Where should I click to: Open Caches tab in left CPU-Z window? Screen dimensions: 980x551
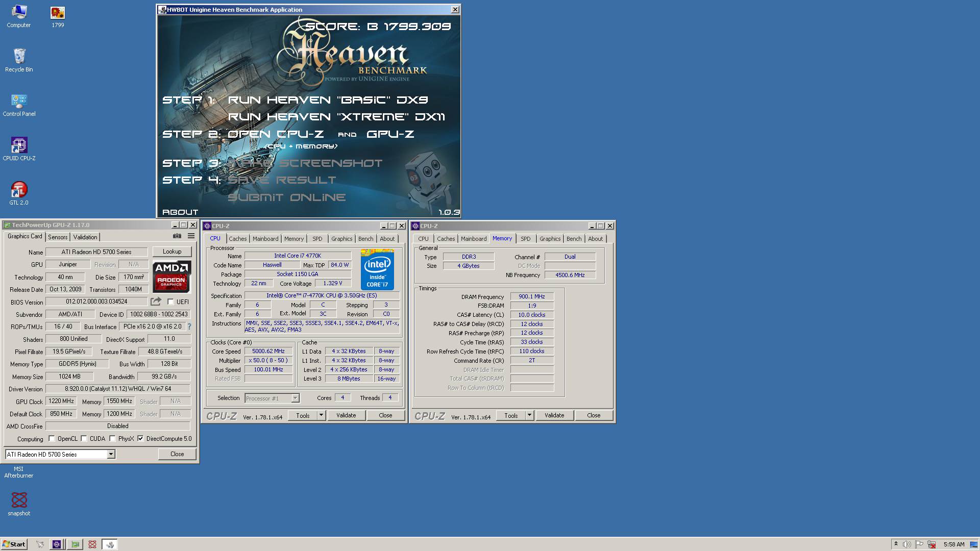[x=237, y=239]
